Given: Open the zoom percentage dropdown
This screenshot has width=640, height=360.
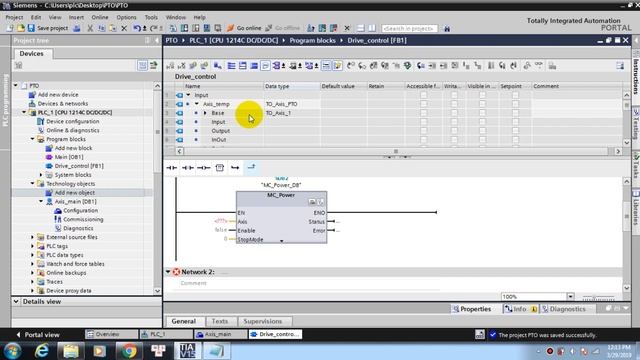Looking at the screenshot, I should (x=570, y=297).
